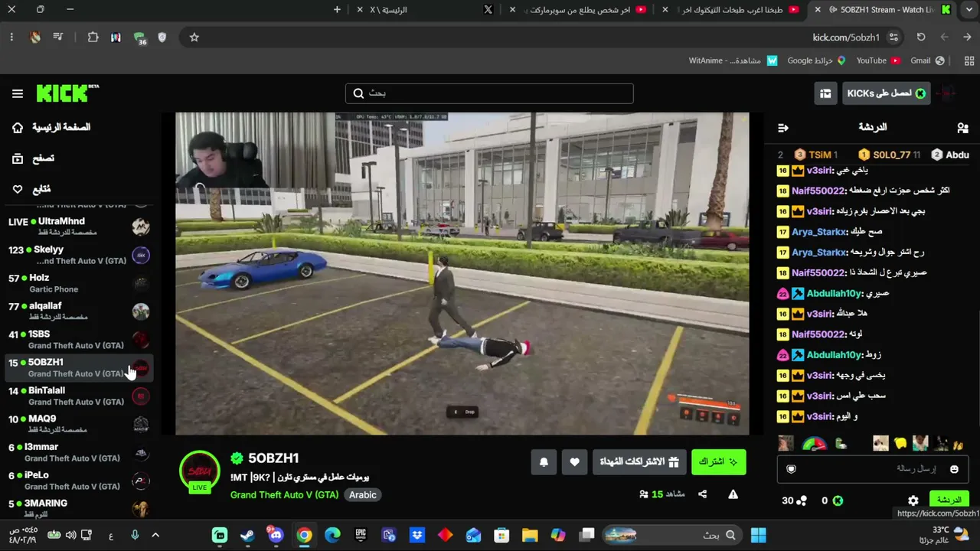Open the BinTalall channel in sidebar

point(79,396)
